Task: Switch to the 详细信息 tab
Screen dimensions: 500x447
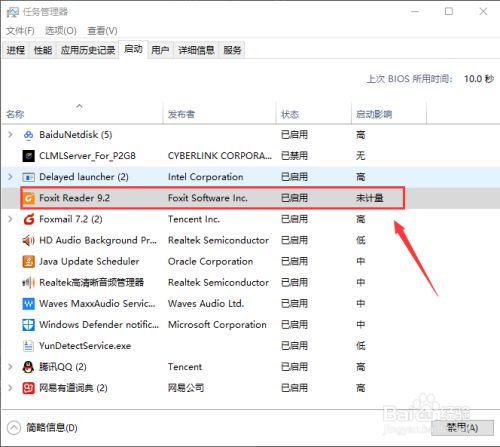Action: [x=196, y=50]
